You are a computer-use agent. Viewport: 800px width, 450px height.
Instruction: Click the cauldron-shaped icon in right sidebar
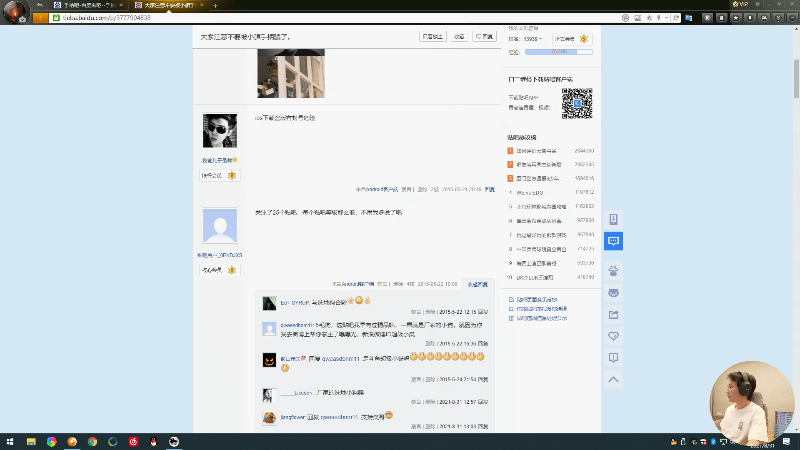(x=613, y=271)
